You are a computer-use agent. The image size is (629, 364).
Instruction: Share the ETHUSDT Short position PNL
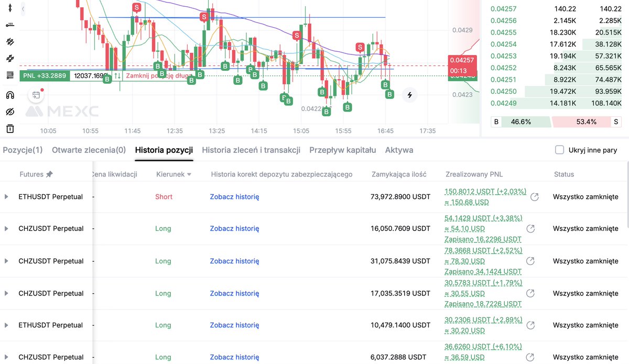[535, 197]
